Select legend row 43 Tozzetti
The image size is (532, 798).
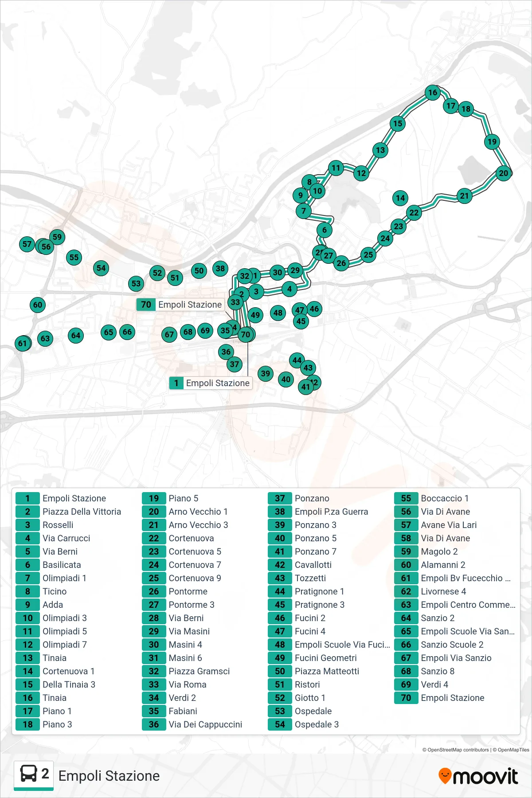tap(297, 578)
